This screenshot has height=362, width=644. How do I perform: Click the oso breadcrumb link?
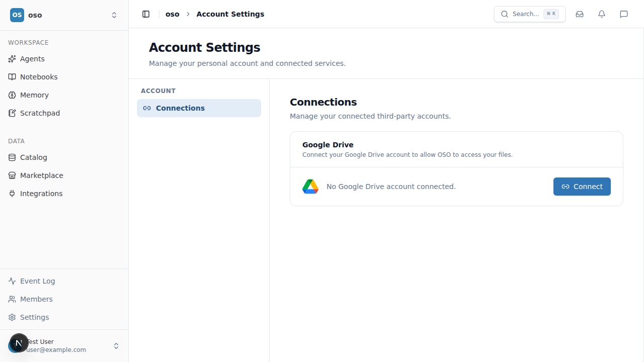(x=173, y=14)
